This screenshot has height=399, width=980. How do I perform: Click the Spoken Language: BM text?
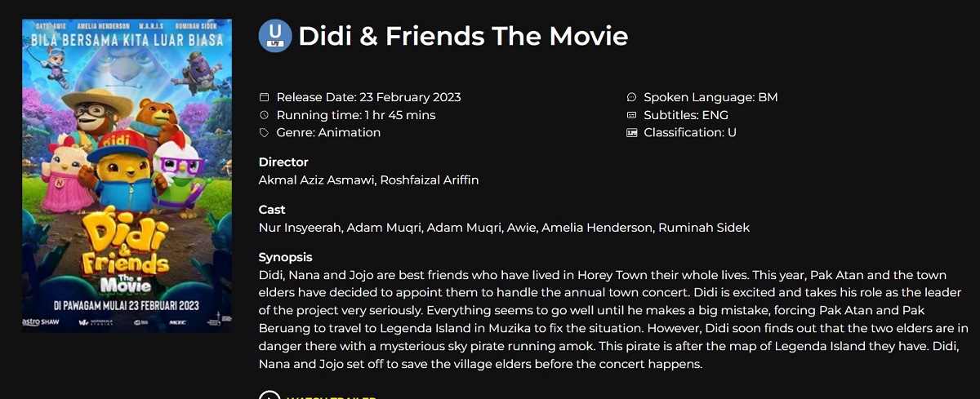coord(710,97)
